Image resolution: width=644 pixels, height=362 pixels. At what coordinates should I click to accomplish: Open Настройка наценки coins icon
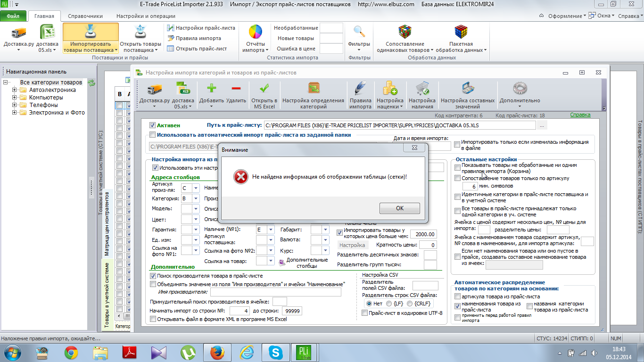point(390,88)
